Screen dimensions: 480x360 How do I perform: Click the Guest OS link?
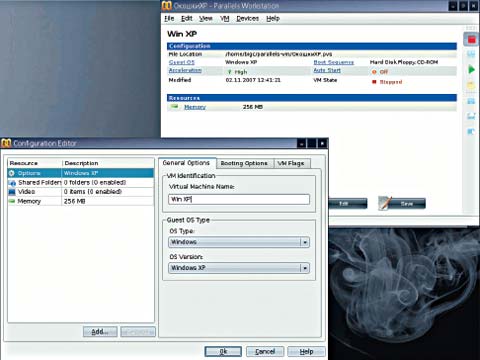tap(182, 62)
